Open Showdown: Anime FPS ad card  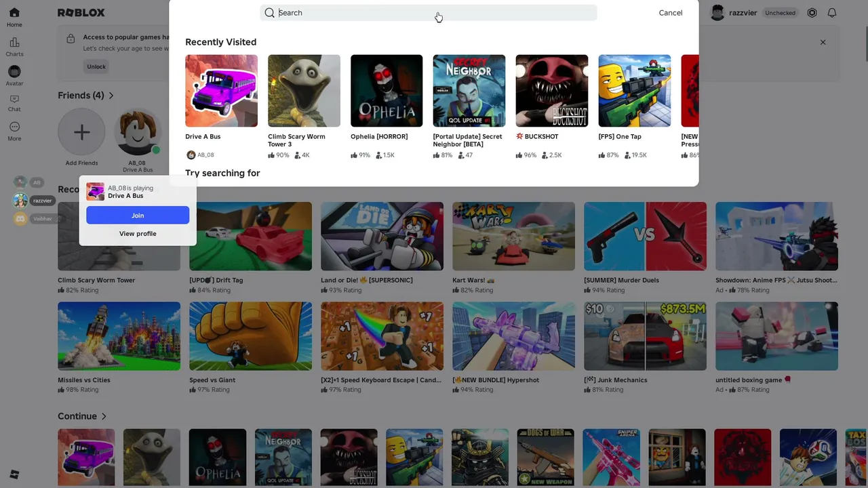click(776, 237)
